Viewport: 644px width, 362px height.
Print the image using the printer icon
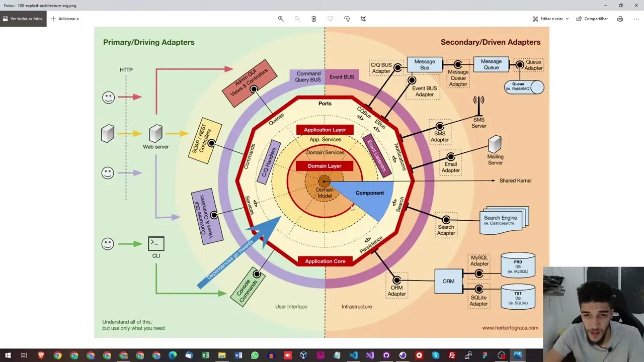click(x=620, y=19)
